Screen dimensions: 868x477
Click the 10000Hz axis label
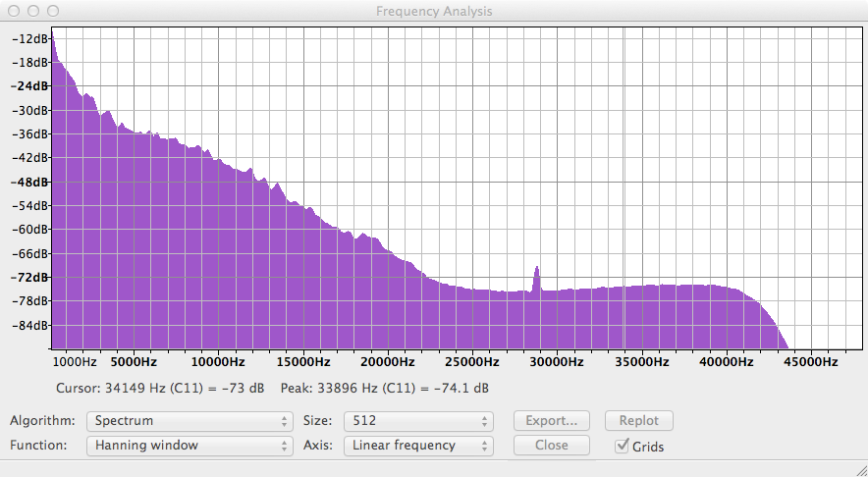218,362
